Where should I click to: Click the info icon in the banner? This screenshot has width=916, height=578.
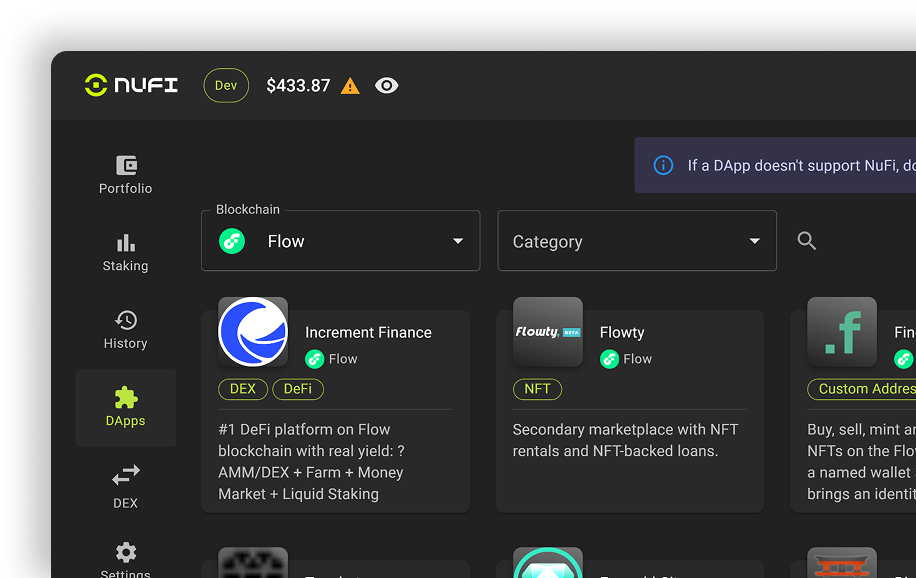pyautogui.click(x=663, y=165)
